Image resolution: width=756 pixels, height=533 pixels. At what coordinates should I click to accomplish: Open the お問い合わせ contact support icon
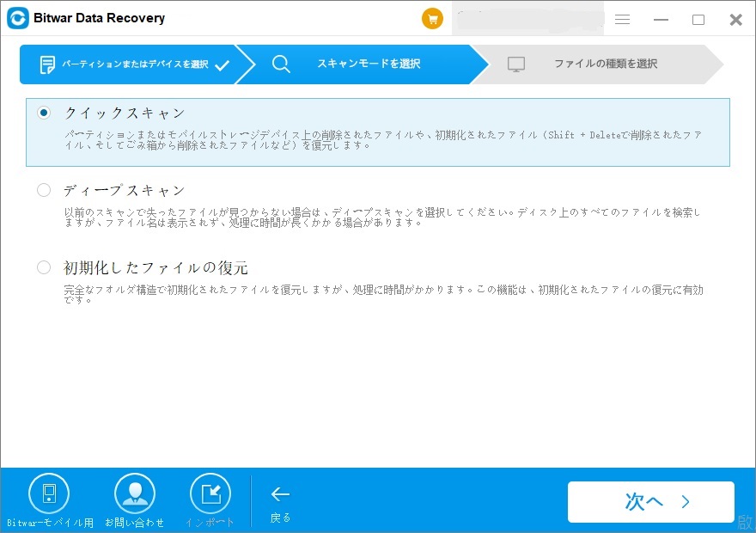pyautogui.click(x=135, y=493)
